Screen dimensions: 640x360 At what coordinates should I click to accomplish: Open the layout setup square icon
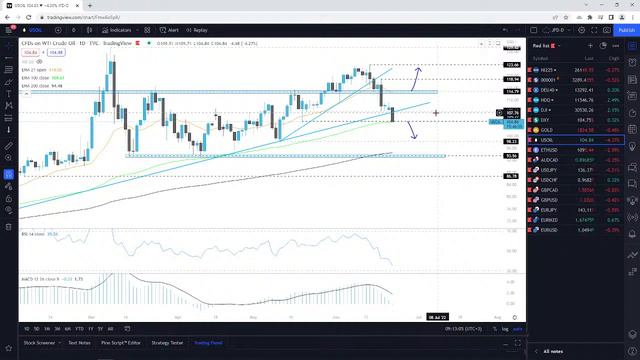click(x=533, y=30)
